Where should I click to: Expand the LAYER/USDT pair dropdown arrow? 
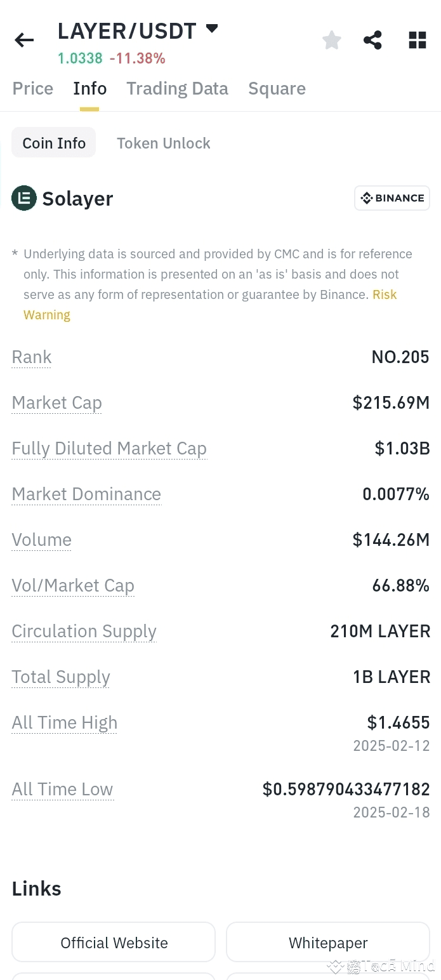tap(212, 29)
